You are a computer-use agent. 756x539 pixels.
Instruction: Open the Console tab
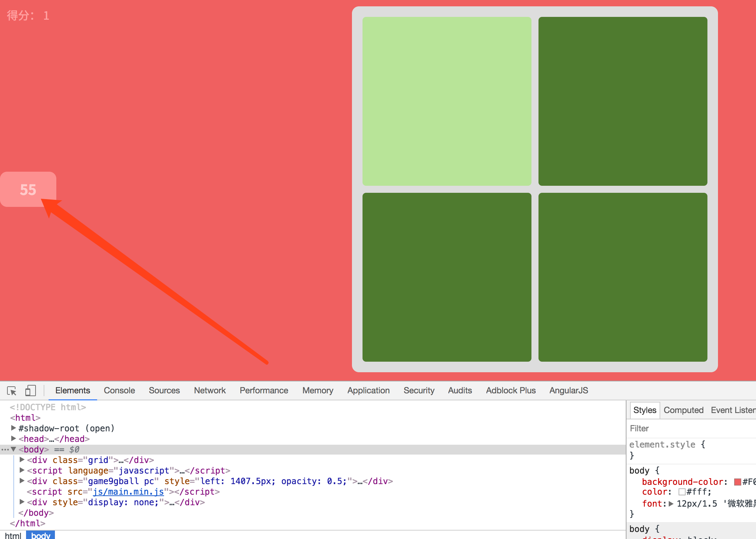pyautogui.click(x=119, y=391)
